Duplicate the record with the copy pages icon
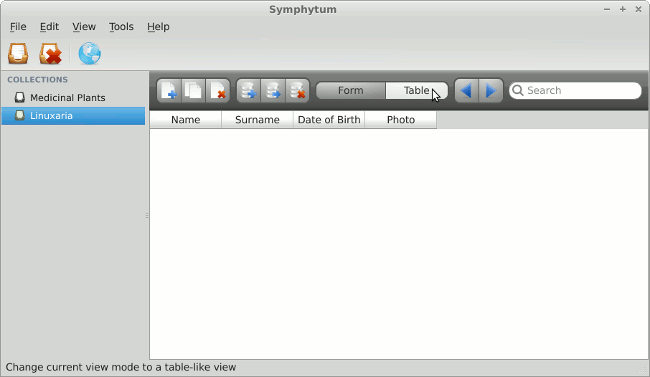 (193, 90)
